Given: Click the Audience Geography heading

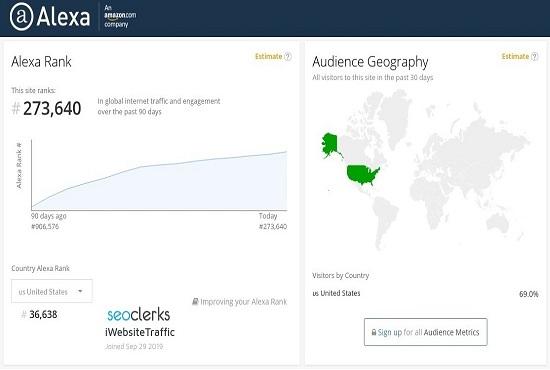Looking at the screenshot, I should pyautogui.click(x=370, y=62).
